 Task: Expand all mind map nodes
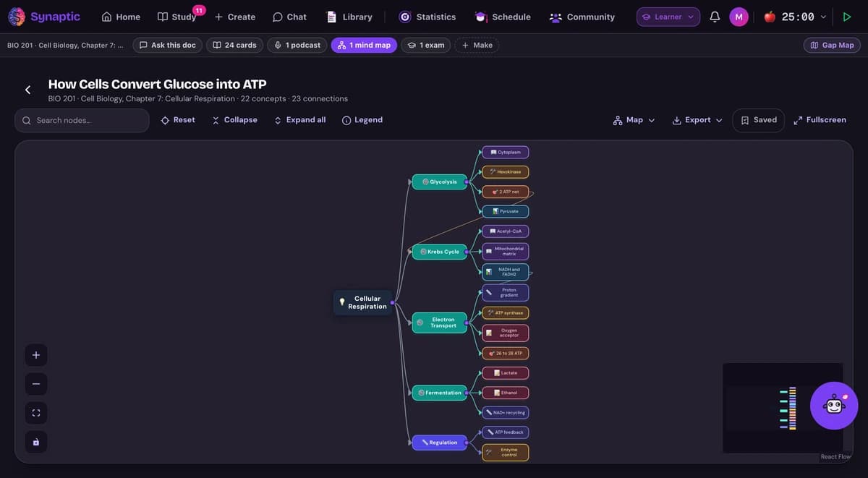pyautogui.click(x=299, y=120)
